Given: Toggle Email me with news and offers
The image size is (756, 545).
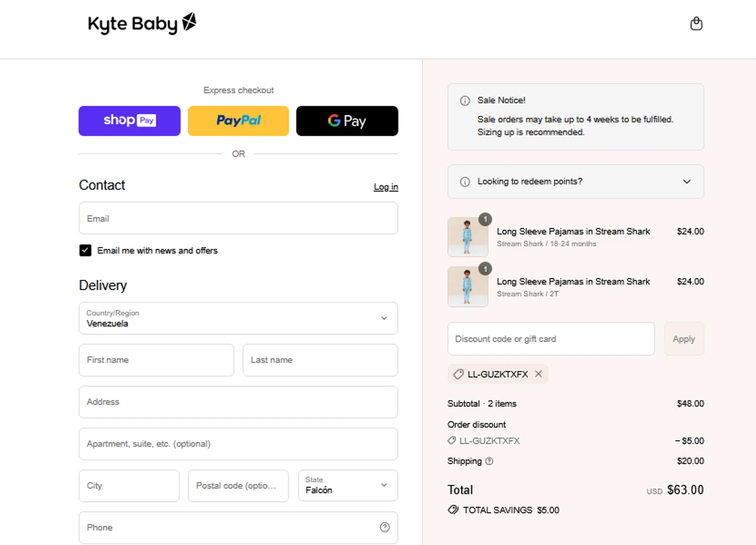Looking at the screenshot, I should click(x=85, y=251).
